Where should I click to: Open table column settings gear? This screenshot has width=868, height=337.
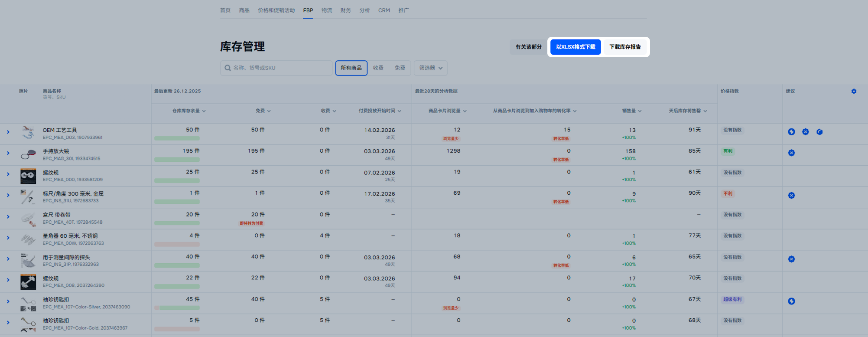tap(853, 92)
